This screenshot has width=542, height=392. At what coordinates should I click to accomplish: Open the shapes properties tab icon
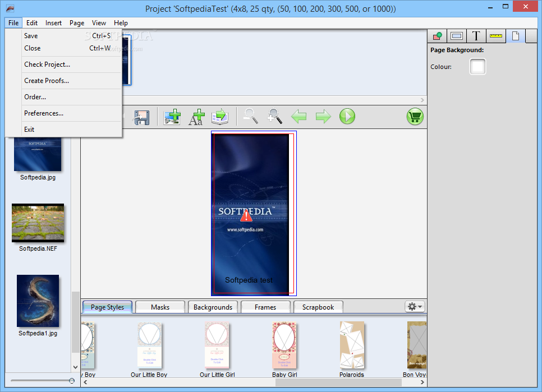(437, 36)
